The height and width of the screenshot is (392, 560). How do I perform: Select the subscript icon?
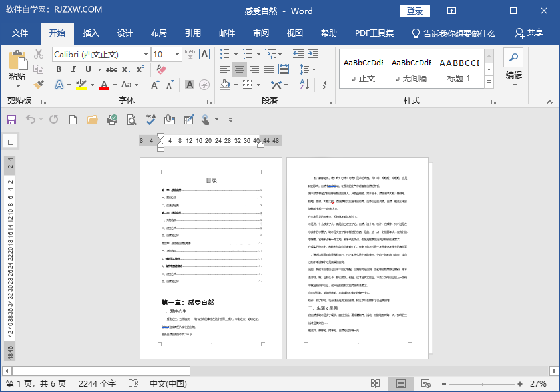click(125, 69)
